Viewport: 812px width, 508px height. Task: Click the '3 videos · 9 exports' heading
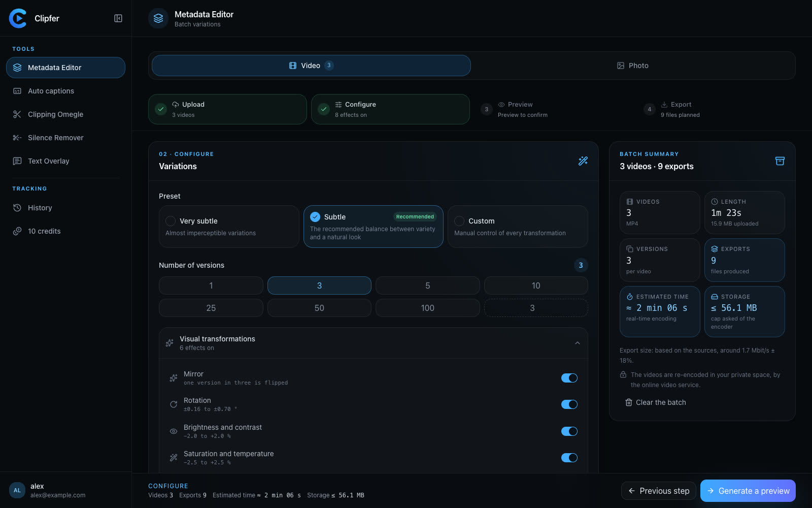(x=657, y=166)
